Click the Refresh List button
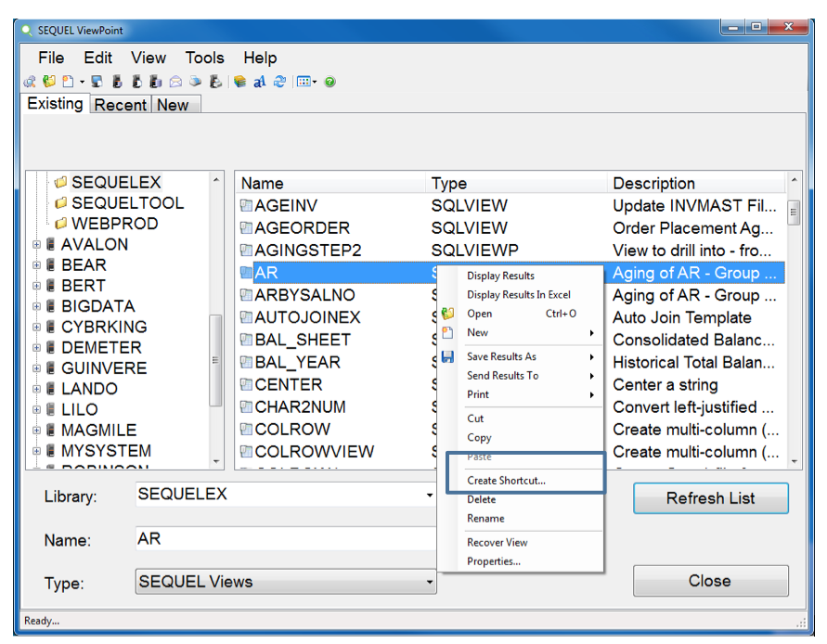The image size is (827, 644). (x=710, y=498)
